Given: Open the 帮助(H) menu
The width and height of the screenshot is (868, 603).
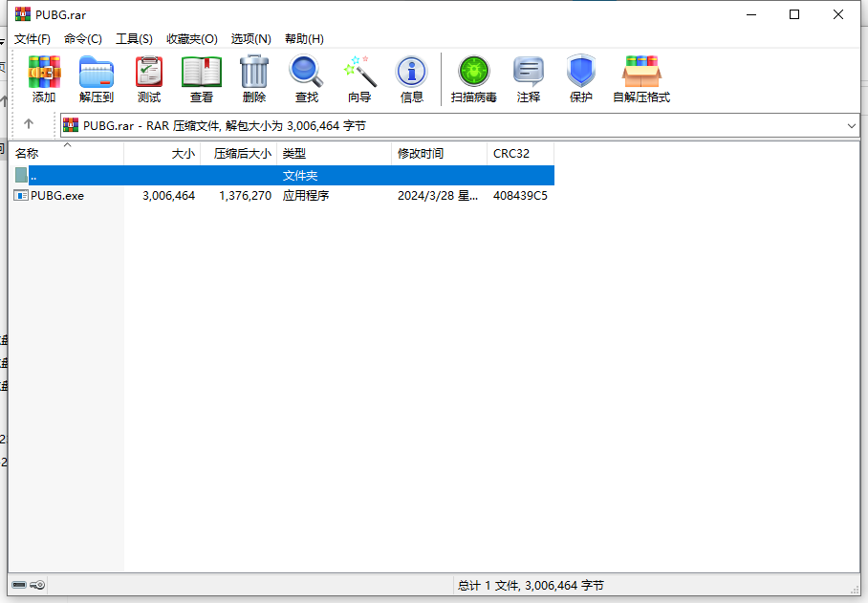Looking at the screenshot, I should pos(304,39).
